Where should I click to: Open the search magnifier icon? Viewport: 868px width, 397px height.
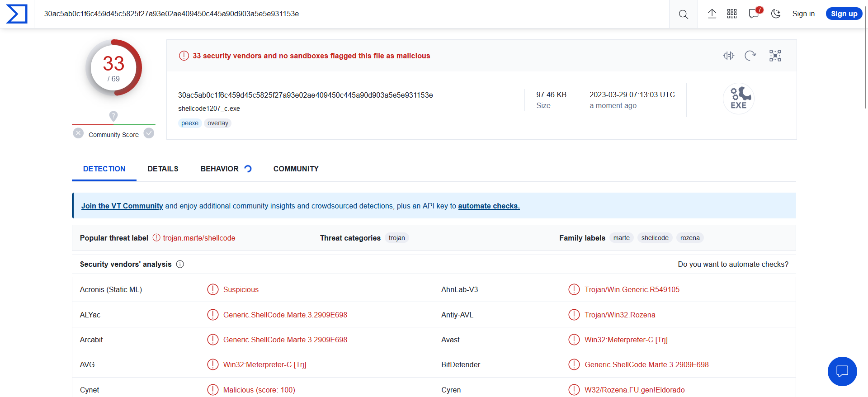pos(684,14)
